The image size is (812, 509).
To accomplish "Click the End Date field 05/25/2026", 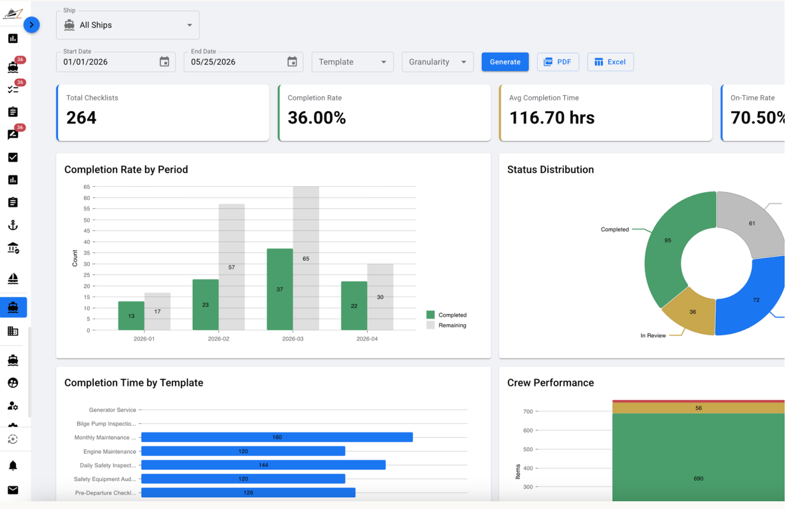I will point(243,62).
